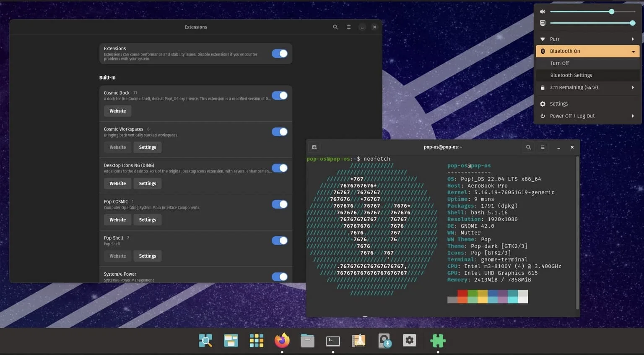644x355 pixels.
Task: Click the display brightness icon in the system menu
Action: [x=543, y=23]
